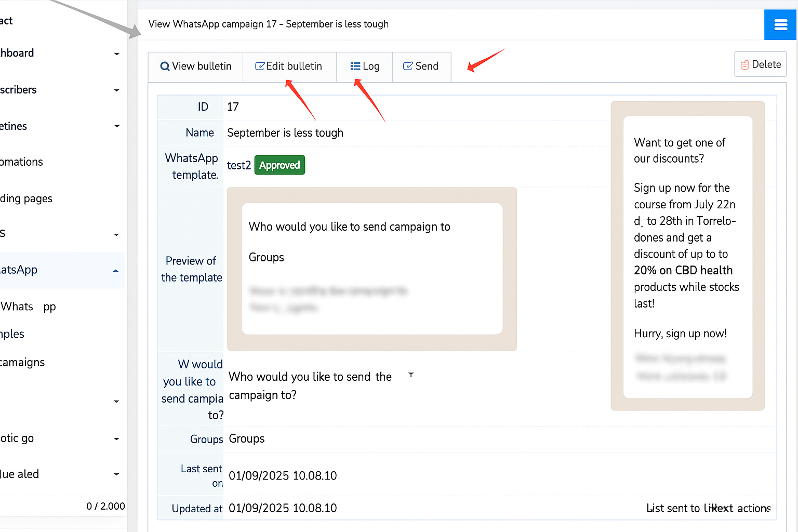Select the Log tab
This screenshot has width=798, height=532.
click(365, 66)
